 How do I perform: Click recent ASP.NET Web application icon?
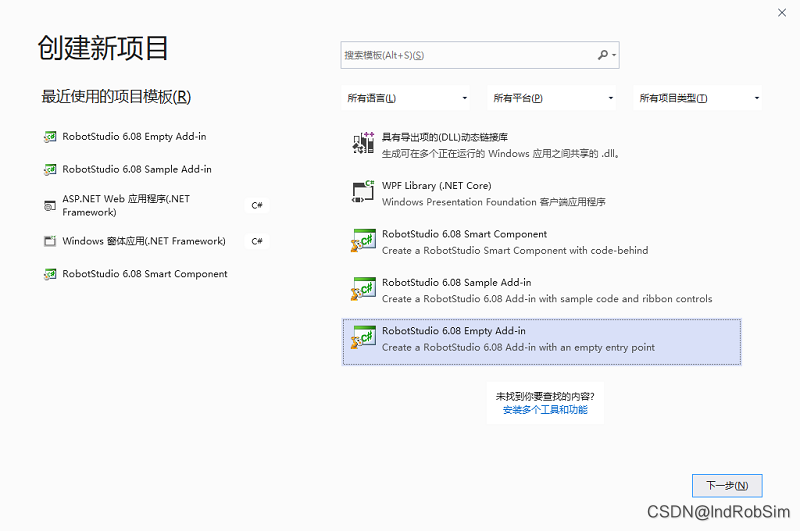pos(49,206)
